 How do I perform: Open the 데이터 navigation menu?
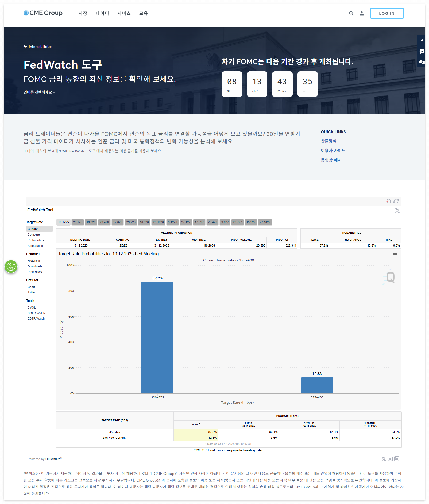pos(102,13)
